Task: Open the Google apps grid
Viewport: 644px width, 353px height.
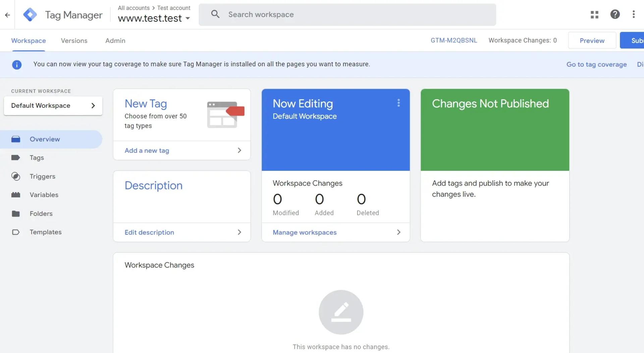Action: [594, 14]
